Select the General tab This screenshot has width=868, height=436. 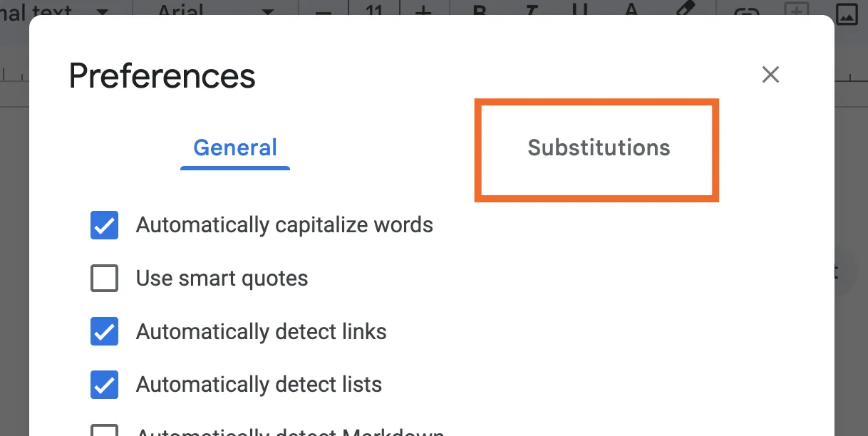[235, 148]
